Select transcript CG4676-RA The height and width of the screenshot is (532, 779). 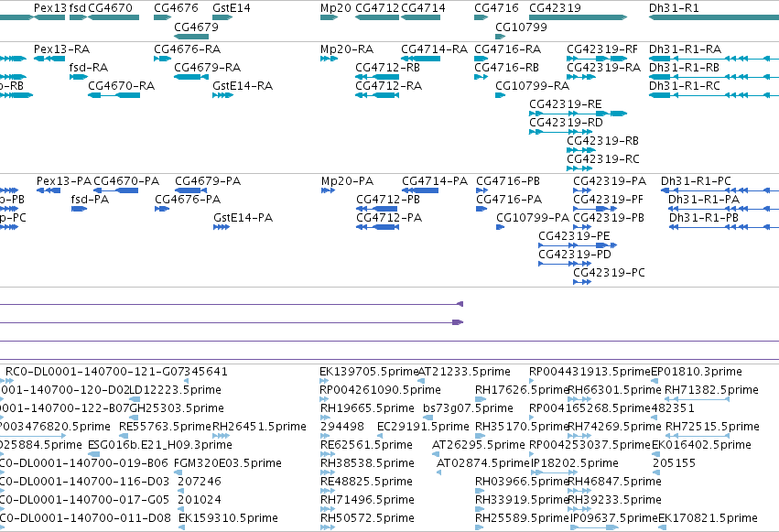188,49
